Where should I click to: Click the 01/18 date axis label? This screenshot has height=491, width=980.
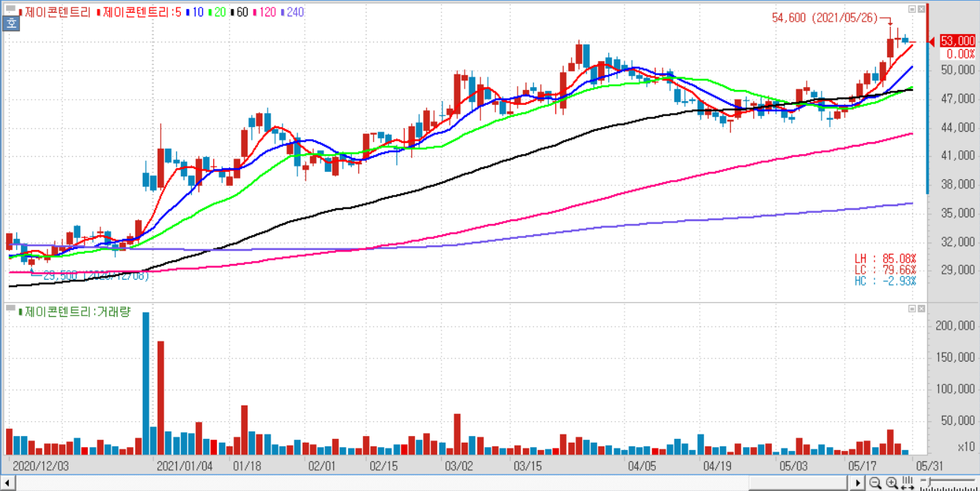pos(247,466)
